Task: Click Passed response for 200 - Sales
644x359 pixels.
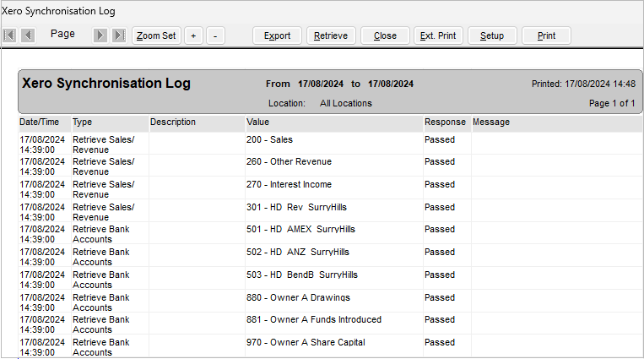Action: click(440, 140)
